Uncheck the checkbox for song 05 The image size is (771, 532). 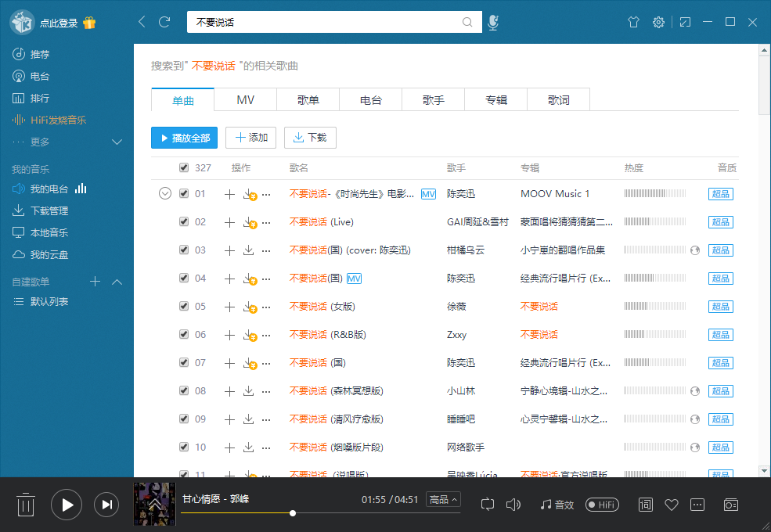pos(184,307)
